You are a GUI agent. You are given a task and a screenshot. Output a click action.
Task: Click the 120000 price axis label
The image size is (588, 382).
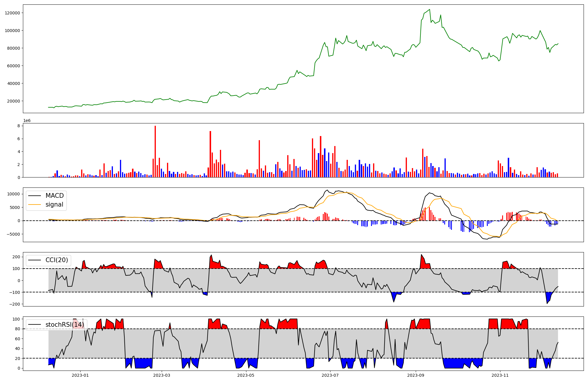point(13,13)
